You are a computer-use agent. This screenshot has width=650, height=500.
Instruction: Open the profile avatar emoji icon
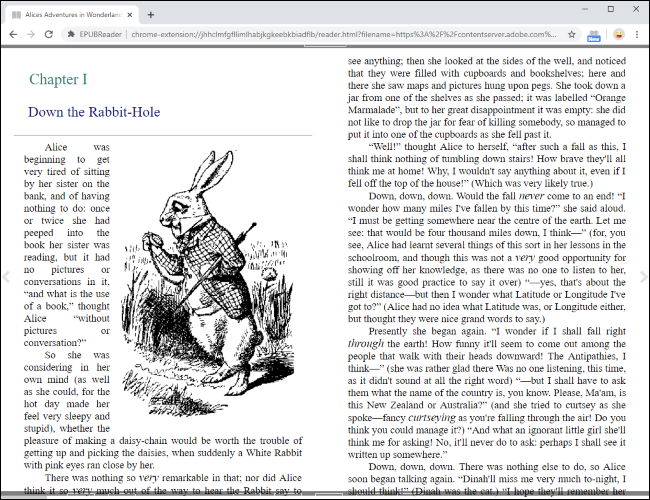tap(618, 34)
